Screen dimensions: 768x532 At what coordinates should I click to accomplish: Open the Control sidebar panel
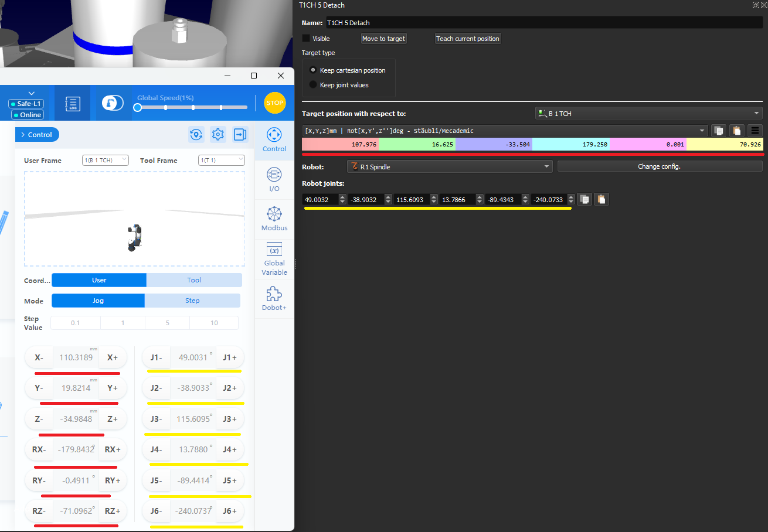[274, 140]
